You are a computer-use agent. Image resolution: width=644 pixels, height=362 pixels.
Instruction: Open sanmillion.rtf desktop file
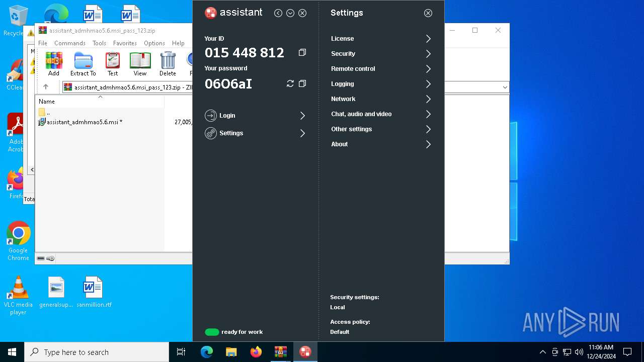click(x=94, y=293)
